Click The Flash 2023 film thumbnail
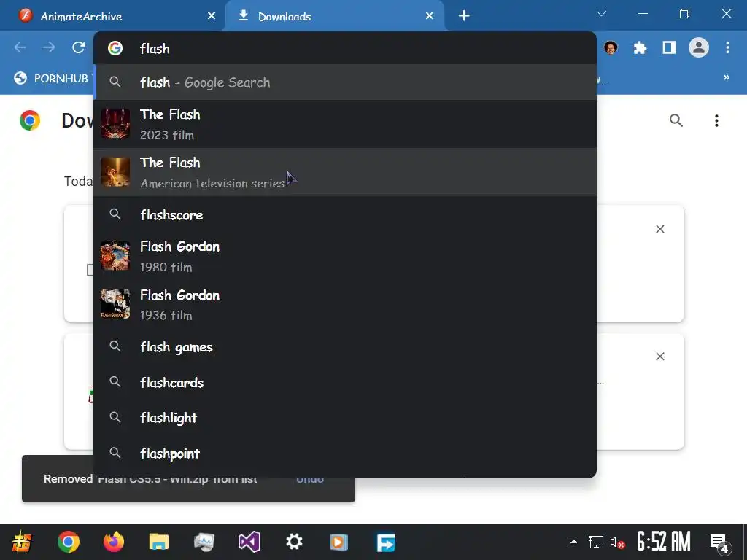 (115, 124)
